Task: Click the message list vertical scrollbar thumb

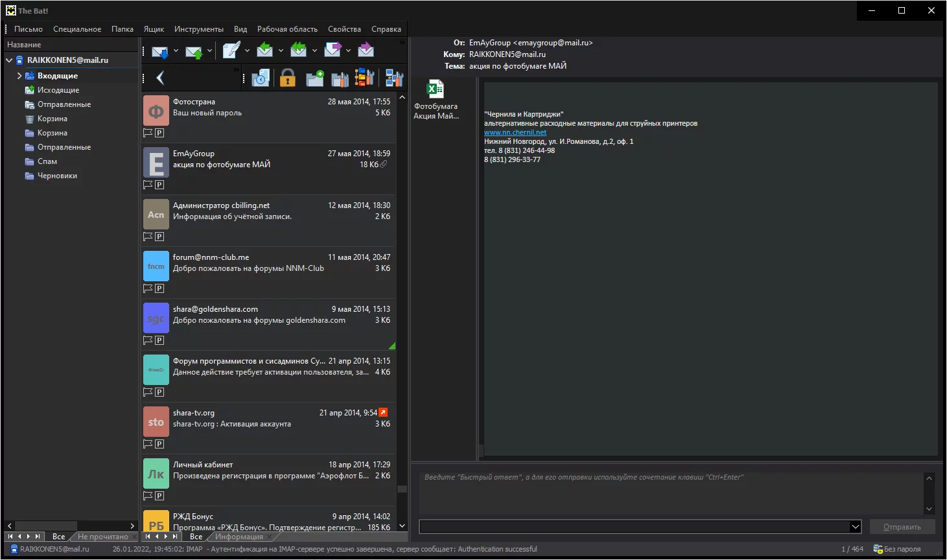Action: pyautogui.click(x=402, y=489)
